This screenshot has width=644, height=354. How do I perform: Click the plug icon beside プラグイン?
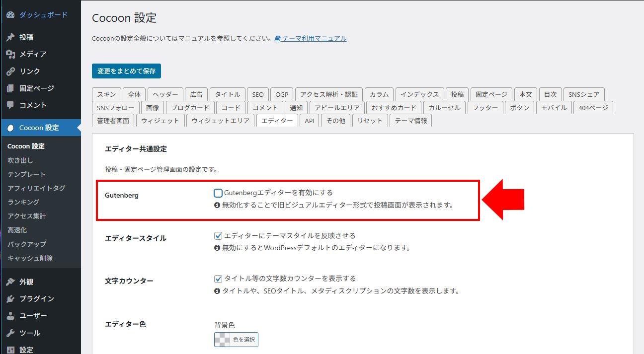pos(10,299)
